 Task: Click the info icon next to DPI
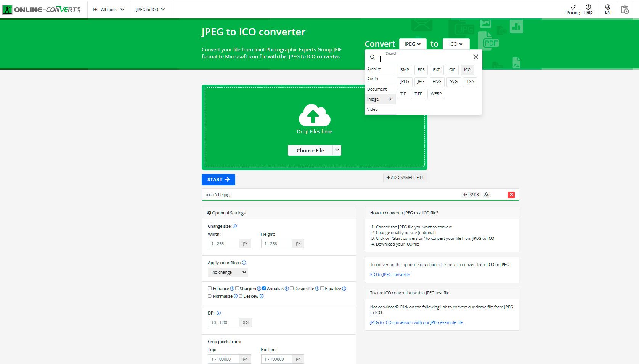tap(218, 313)
